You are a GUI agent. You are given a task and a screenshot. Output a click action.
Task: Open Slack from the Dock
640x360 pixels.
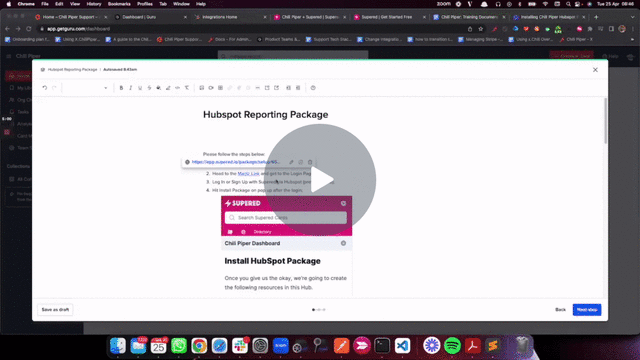coord(240,346)
